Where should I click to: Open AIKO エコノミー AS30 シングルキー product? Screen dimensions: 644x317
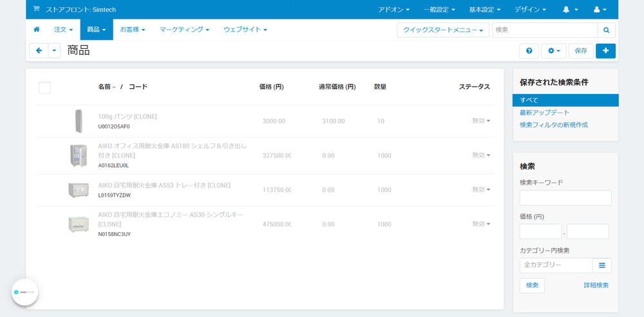pos(171,219)
